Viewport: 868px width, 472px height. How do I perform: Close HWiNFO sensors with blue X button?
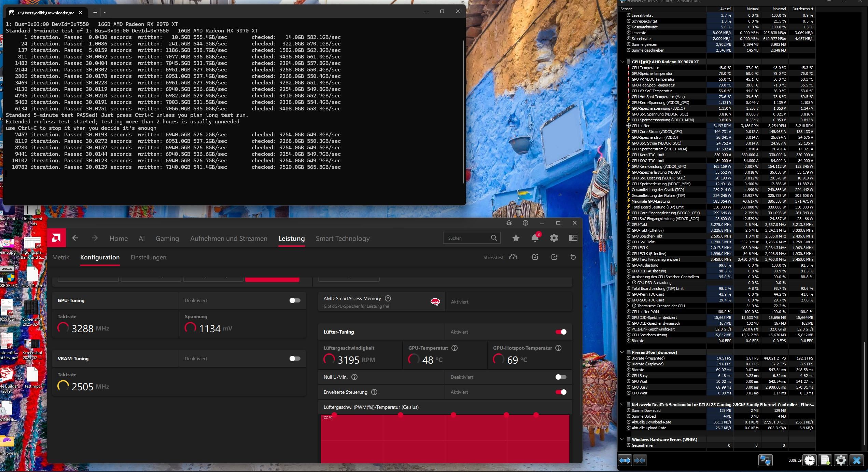tap(857, 460)
